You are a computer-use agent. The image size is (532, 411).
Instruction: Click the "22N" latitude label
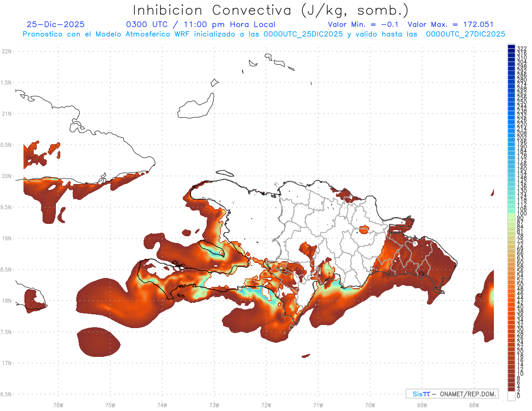click(6, 51)
